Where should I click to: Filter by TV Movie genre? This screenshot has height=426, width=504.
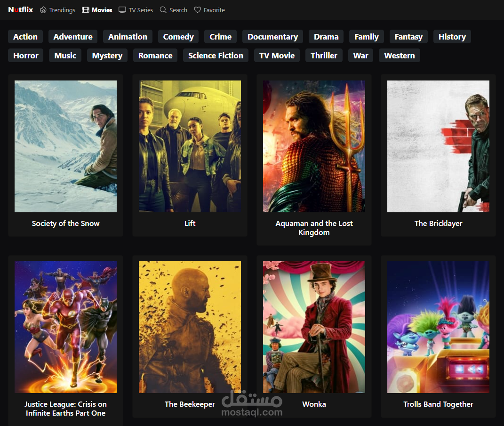[x=277, y=56]
